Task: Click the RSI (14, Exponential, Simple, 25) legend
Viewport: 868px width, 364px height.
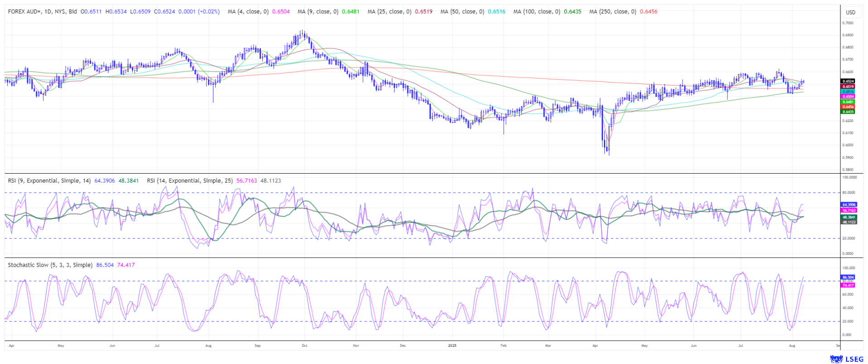Action: (x=190, y=181)
